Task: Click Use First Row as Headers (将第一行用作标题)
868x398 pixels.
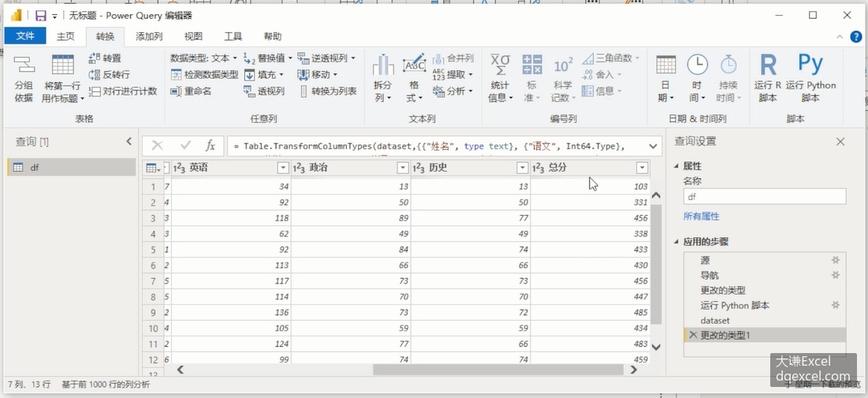Action: point(62,79)
